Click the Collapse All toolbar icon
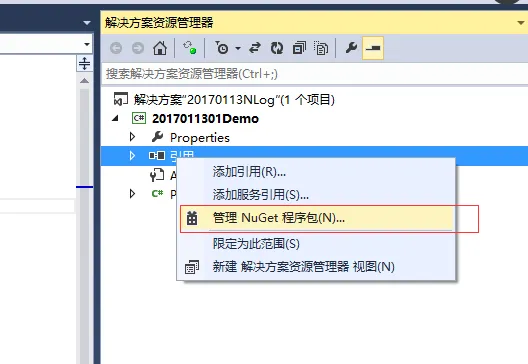The image size is (528, 364). point(299,48)
